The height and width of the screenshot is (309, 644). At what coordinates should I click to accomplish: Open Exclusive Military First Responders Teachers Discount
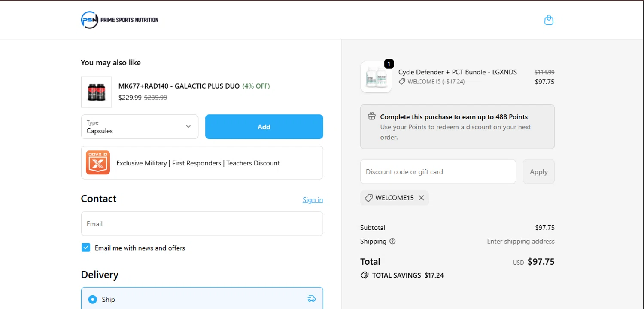pos(202,162)
